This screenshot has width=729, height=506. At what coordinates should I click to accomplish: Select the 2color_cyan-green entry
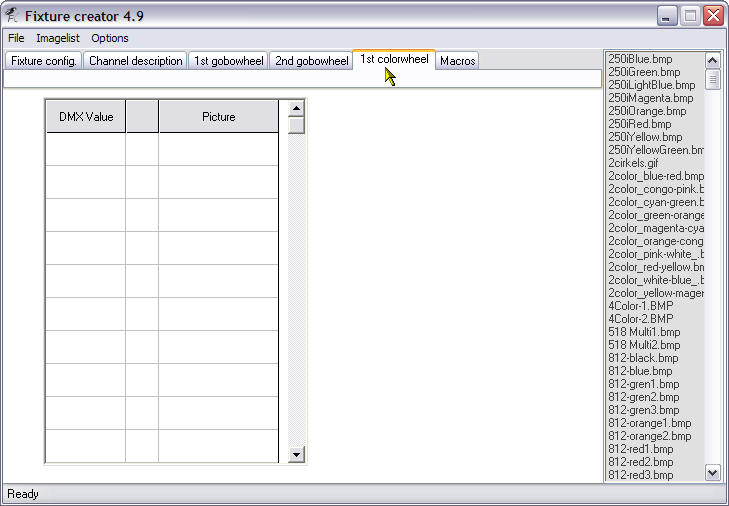pos(656,202)
